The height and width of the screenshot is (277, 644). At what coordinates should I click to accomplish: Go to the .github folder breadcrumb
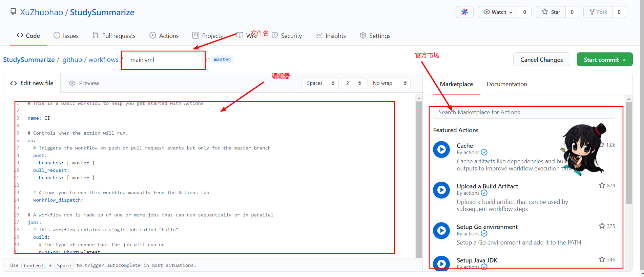[71, 60]
